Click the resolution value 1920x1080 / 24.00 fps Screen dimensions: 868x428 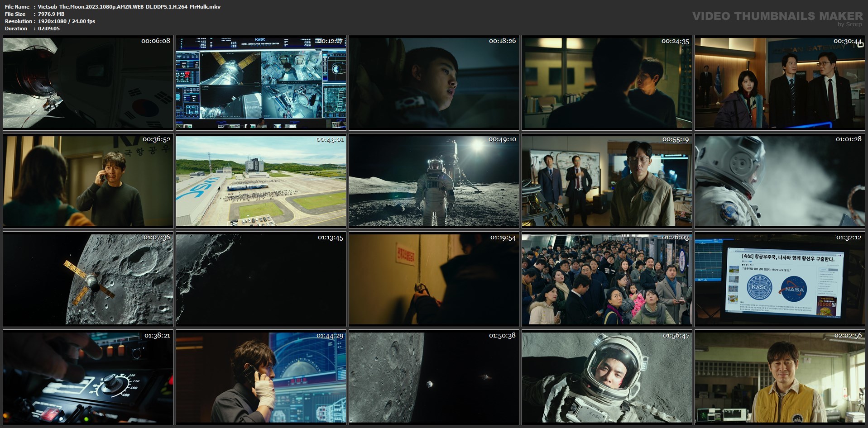click(67, 21)
